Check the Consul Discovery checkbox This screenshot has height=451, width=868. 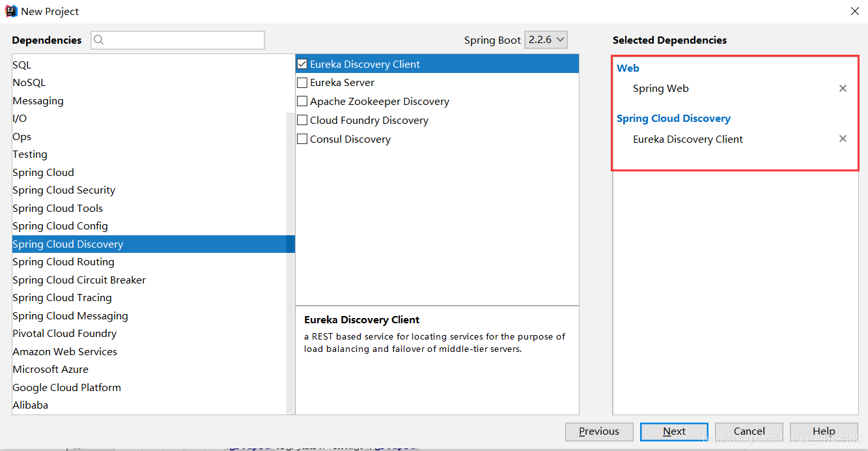(x=302, y=139)
